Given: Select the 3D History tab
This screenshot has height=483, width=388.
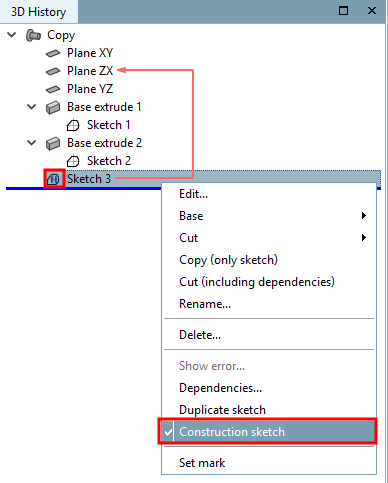Looking at the screenshot, I should point(38,12).
